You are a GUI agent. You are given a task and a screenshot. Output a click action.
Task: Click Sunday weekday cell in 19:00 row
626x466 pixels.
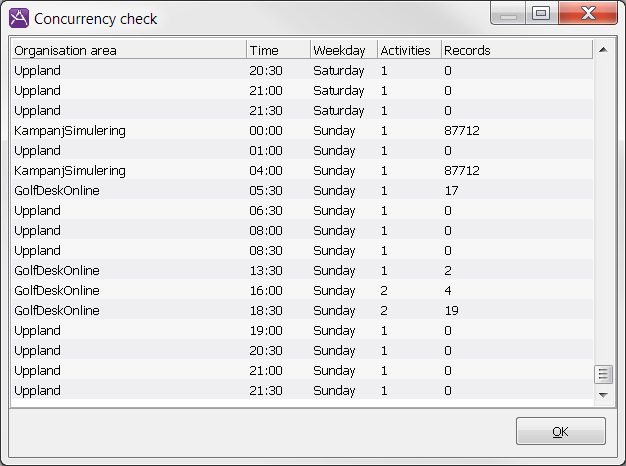click(334, 331)
